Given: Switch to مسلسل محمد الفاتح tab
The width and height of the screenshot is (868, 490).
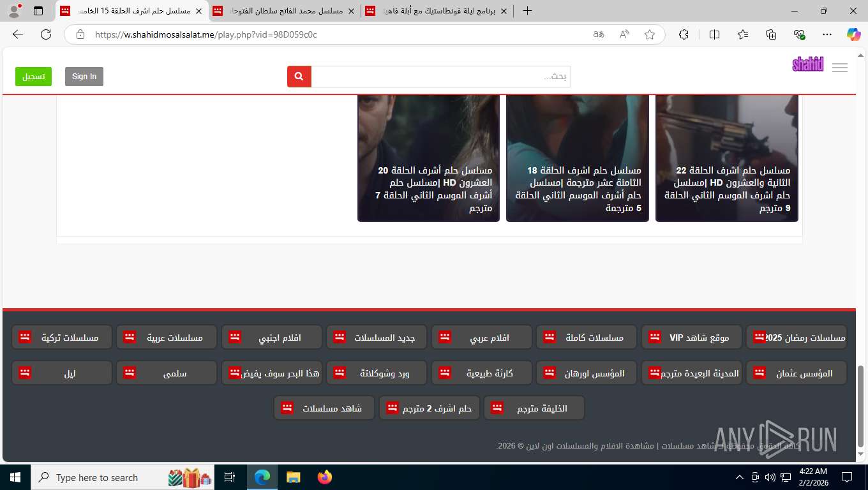Looking at the screenshot, I should pos(285,11).
